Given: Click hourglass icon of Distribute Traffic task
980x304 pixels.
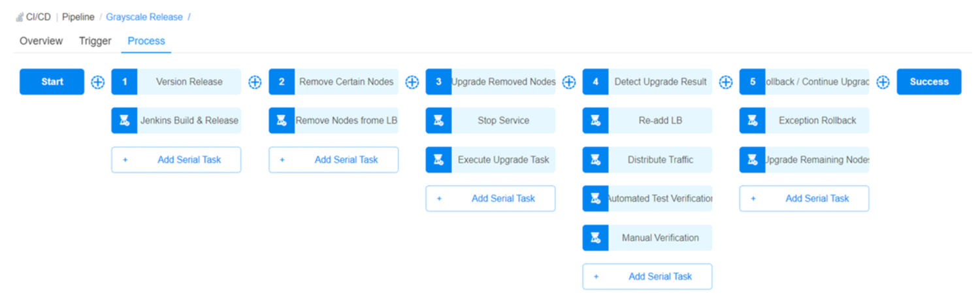Looking at the screenshot, I should (595, 160).
